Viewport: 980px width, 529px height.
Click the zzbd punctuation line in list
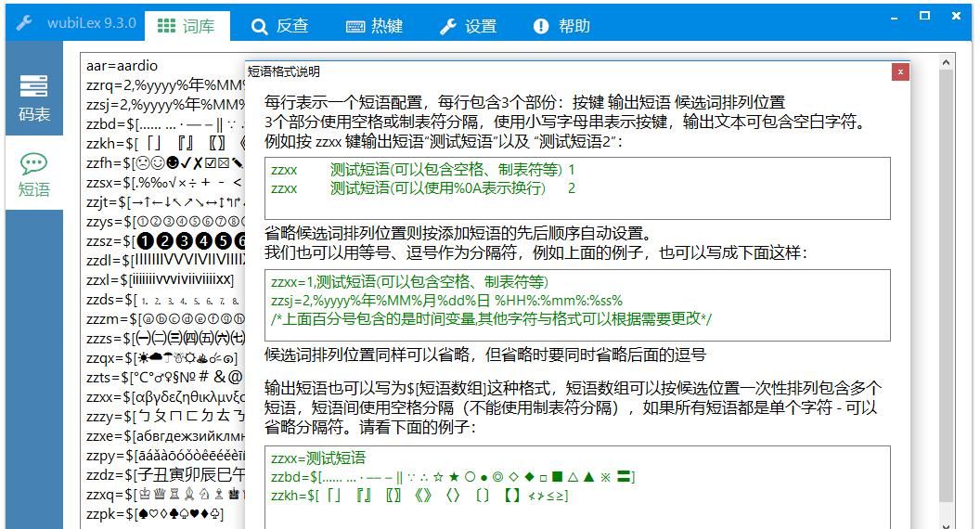[x=165, y=123]
